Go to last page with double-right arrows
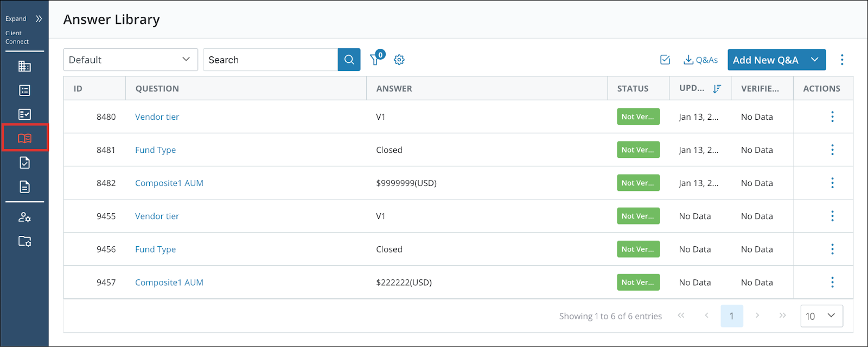Viewport: 868px width, 347px height. [x=782, y=316]
